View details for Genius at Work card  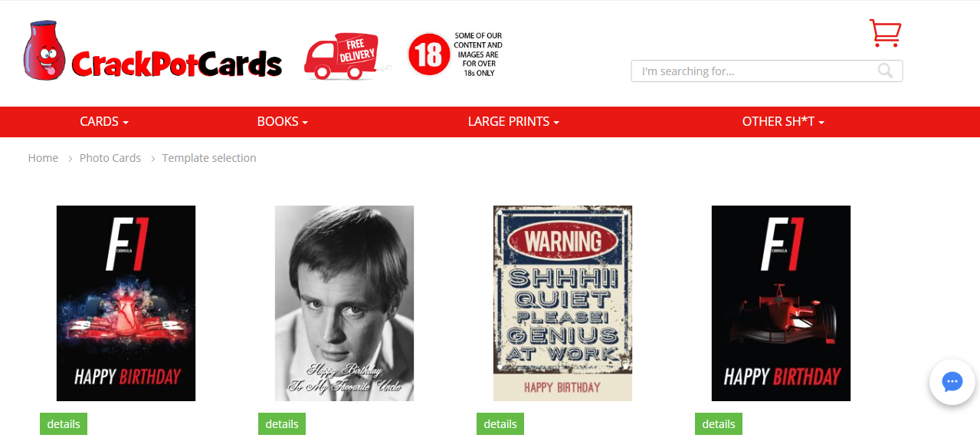tap(500, 424)
